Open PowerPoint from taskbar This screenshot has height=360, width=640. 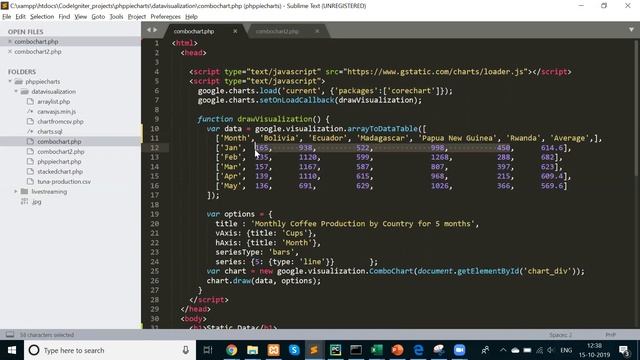[x=397, y=350]
